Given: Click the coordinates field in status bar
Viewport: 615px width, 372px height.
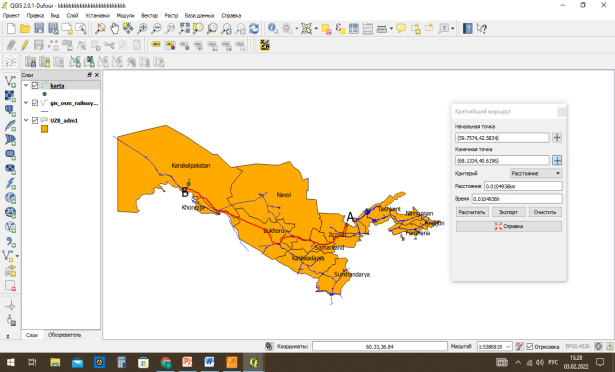Looking at the screenshot, I should [x=380, y=346].
